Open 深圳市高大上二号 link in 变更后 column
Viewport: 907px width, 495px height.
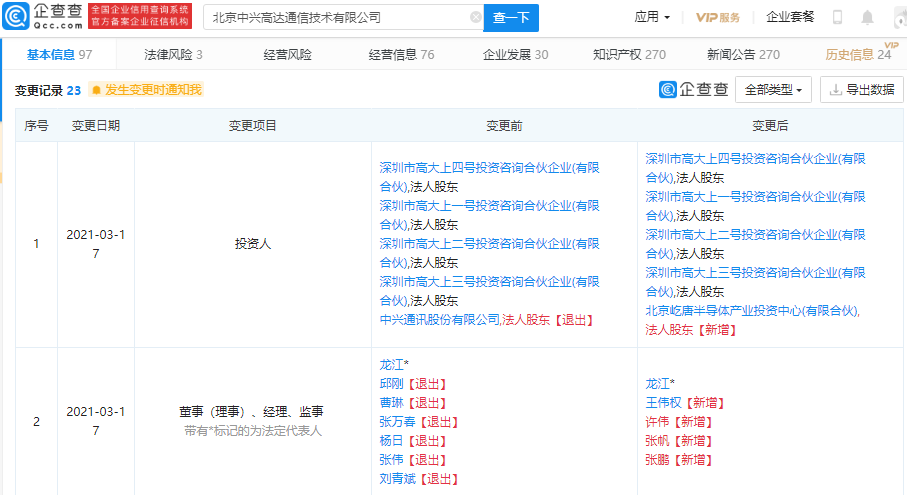pyautogui.click(x=755, y=243)
